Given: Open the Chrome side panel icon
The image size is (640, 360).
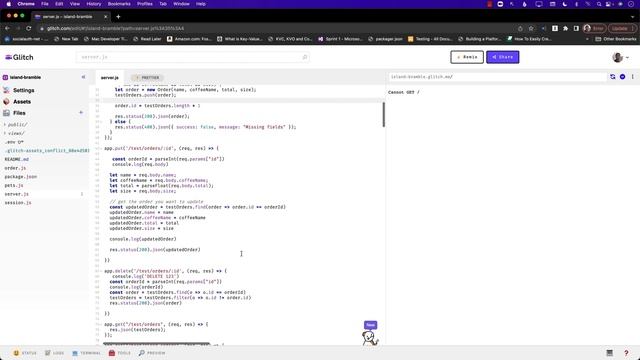Looking at the screenshot, I should tap(576, 28).
